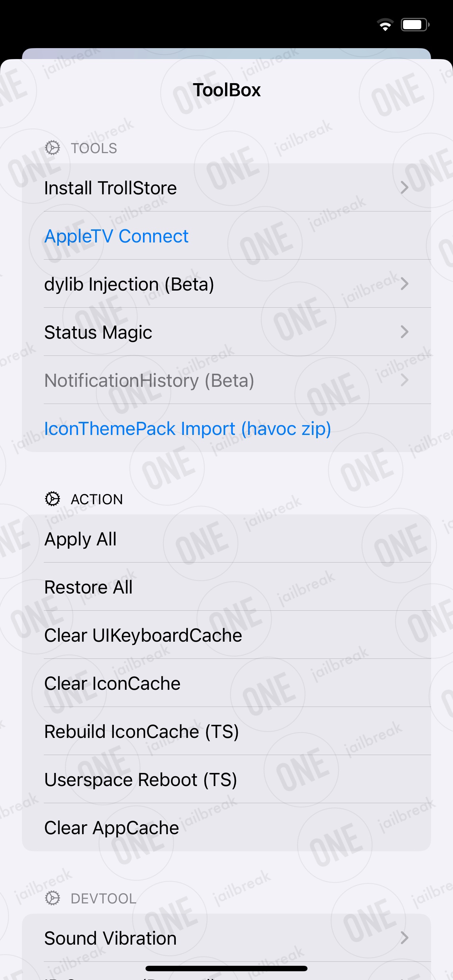
Task: Expand Status Magic chevron
Action: pos(404,332)
